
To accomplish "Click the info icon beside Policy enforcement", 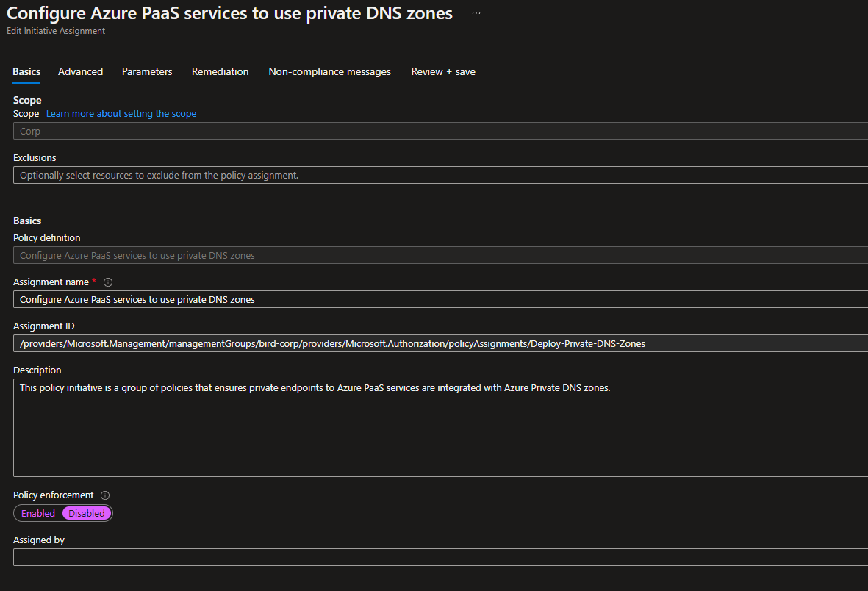I will pos(104,495).
